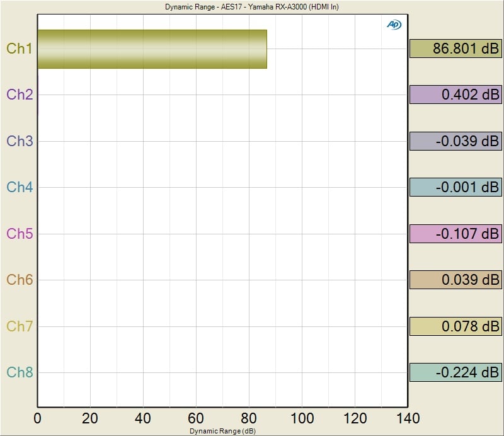The image size is (504, 436).
Task: Click the -0.224 dB value box
Action: click(x=455, y=372)
